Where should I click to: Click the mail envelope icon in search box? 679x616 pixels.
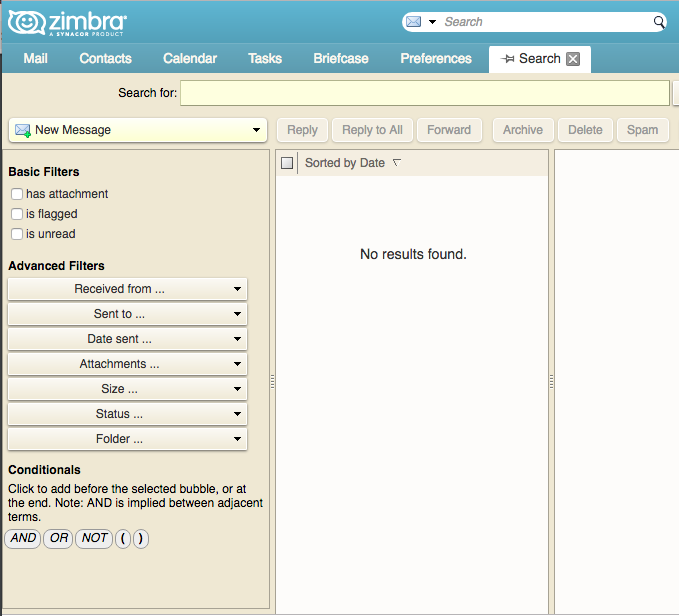(414, 22)
